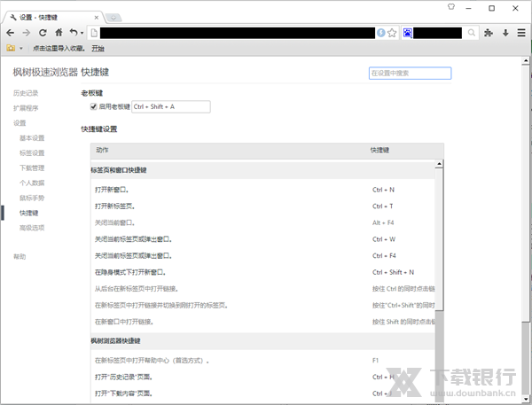Viewport: 532px width, 405px height.
Task: Click the skin icon in title bar
Action: pyautogui.click(x=451, y=7)
